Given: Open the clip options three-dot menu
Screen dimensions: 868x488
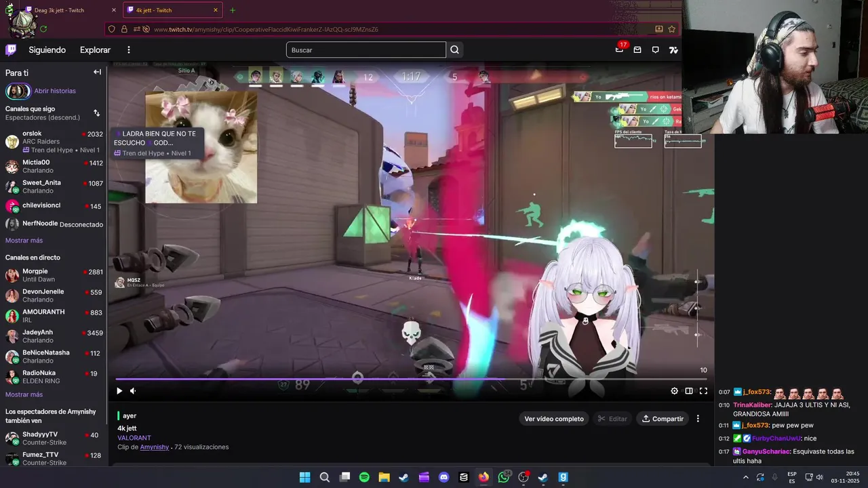Looking at the screenshot, I should point(698,418).
